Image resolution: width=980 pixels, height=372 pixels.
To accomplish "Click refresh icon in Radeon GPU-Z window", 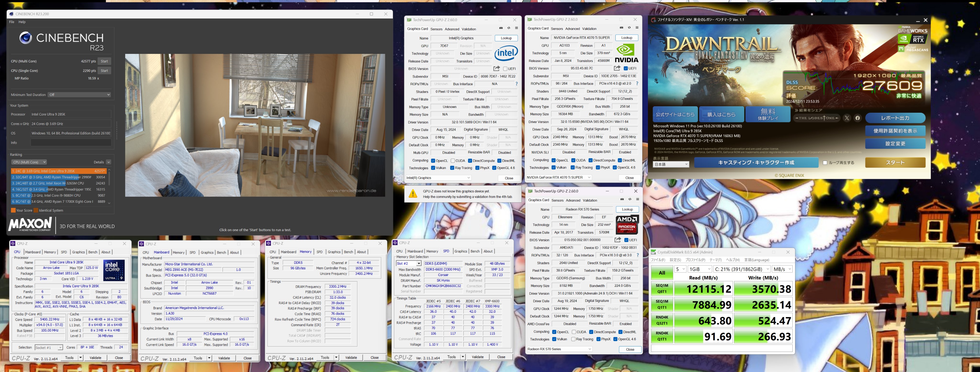I will 630,199.
